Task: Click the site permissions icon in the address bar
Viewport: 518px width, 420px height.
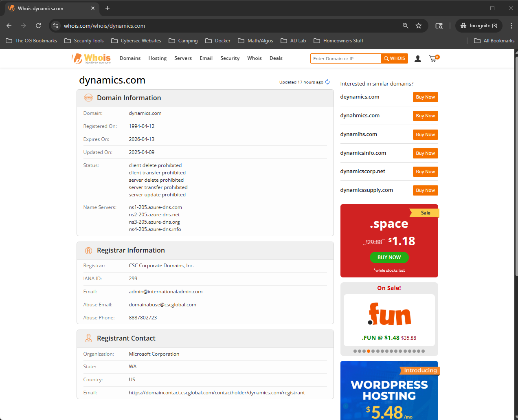Action: pyautogui.click(x=55, y=25)
